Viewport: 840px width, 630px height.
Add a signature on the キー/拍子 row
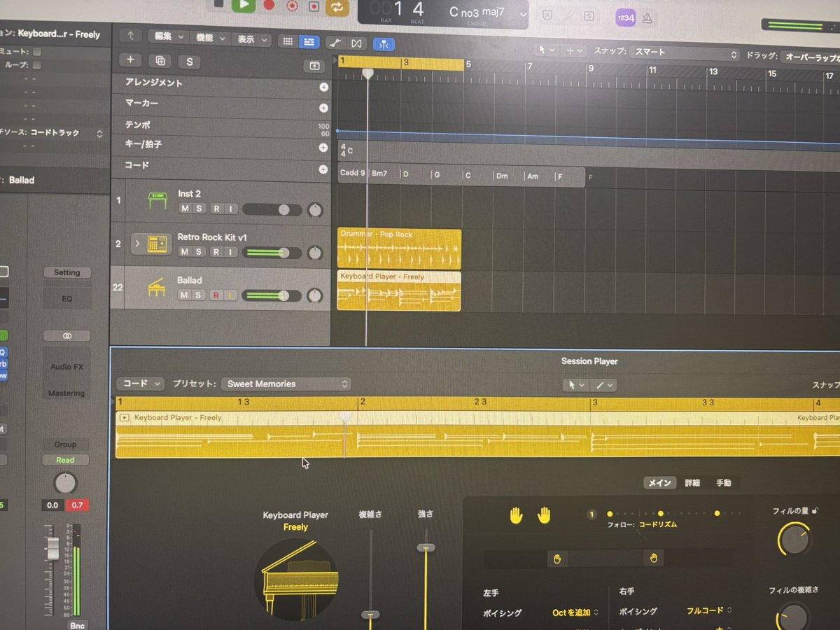[323, 148]
